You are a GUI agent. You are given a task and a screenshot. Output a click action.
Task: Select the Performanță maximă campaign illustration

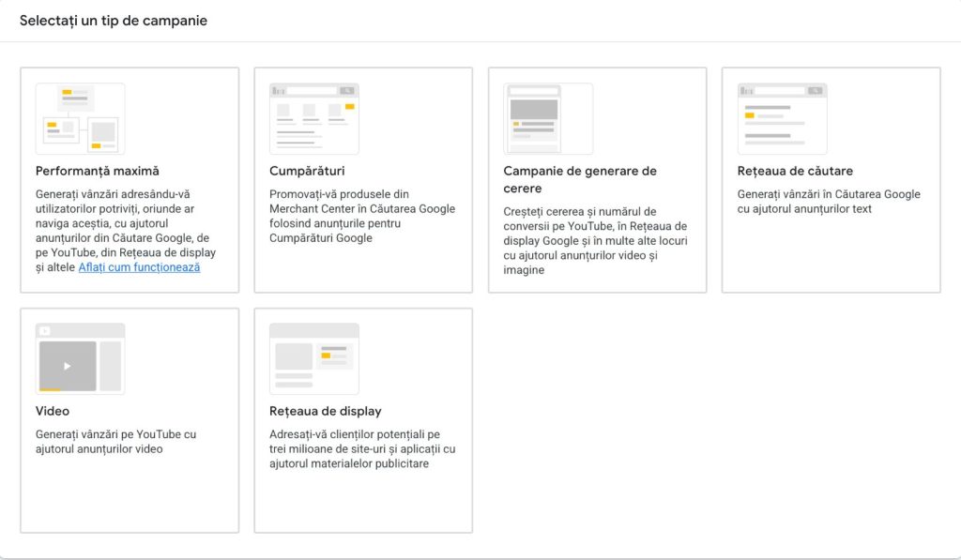click(81, 119)
